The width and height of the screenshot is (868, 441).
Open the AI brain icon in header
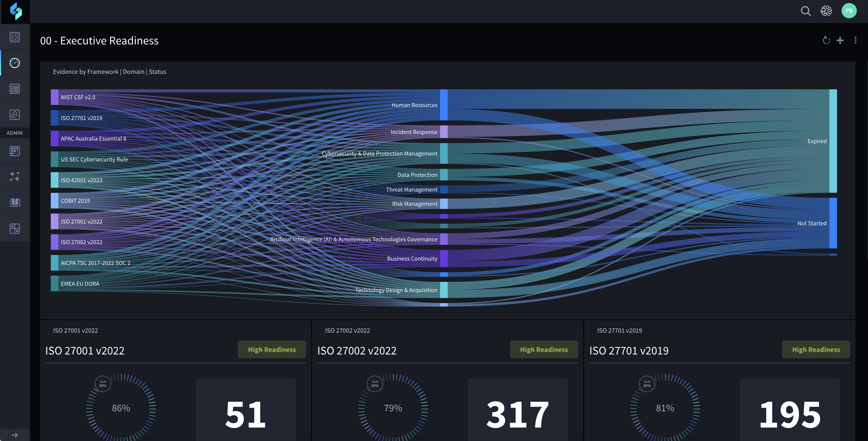pos(826,11)
